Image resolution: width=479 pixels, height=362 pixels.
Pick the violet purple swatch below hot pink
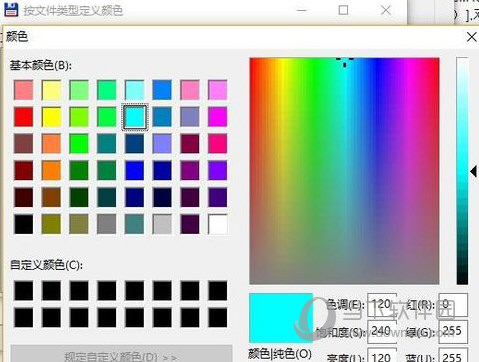click(x=218, y=171)
